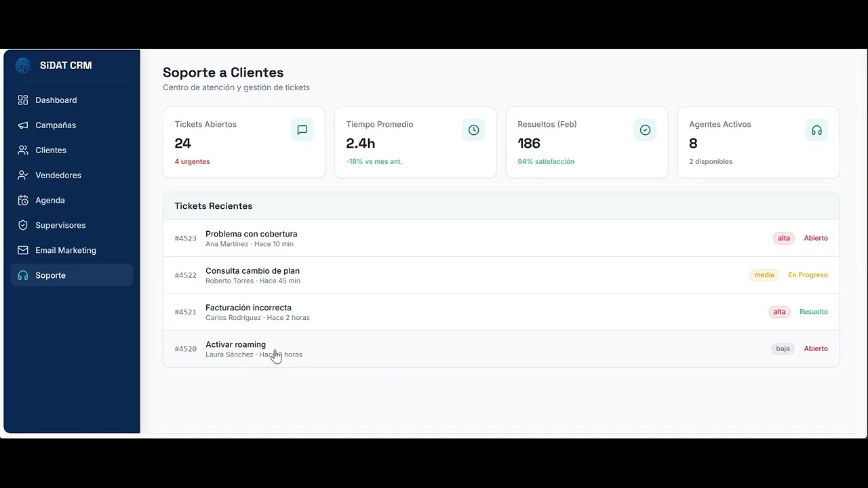Navigate to Vendedores

(72, 175)
